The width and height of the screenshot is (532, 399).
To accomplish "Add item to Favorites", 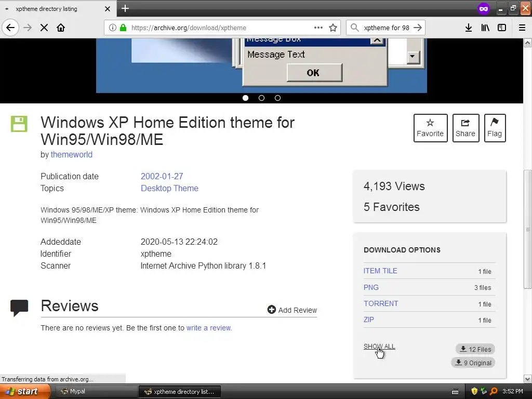I will [430, 128].
